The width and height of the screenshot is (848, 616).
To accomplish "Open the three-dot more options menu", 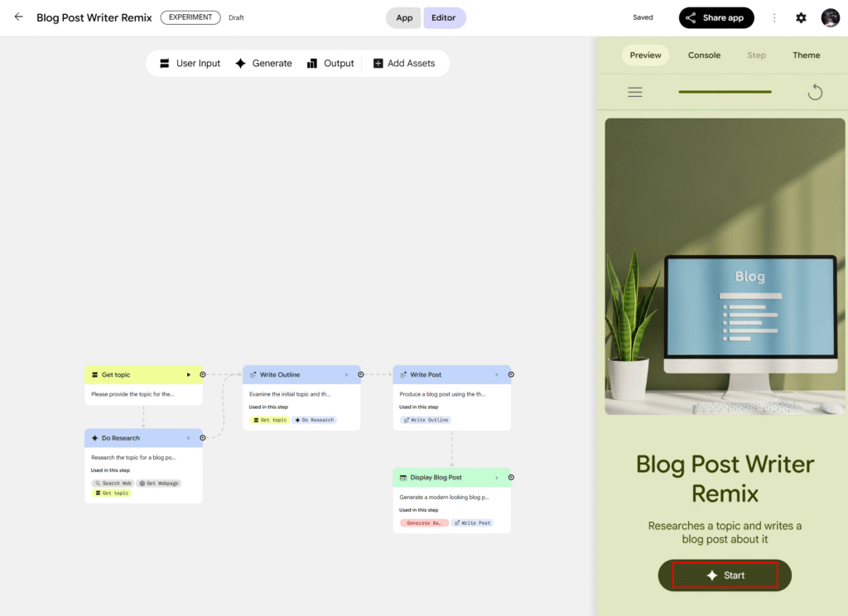I will (x=774, y=17).
